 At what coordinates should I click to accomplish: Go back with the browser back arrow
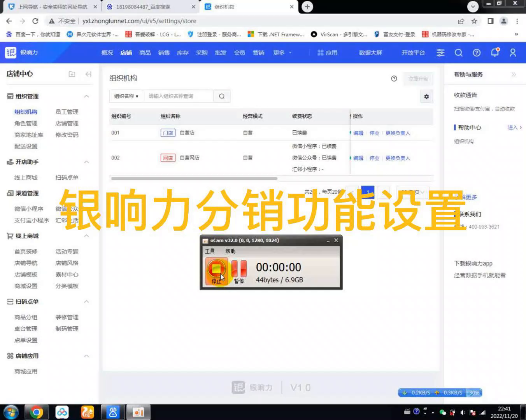click(9, 21)
